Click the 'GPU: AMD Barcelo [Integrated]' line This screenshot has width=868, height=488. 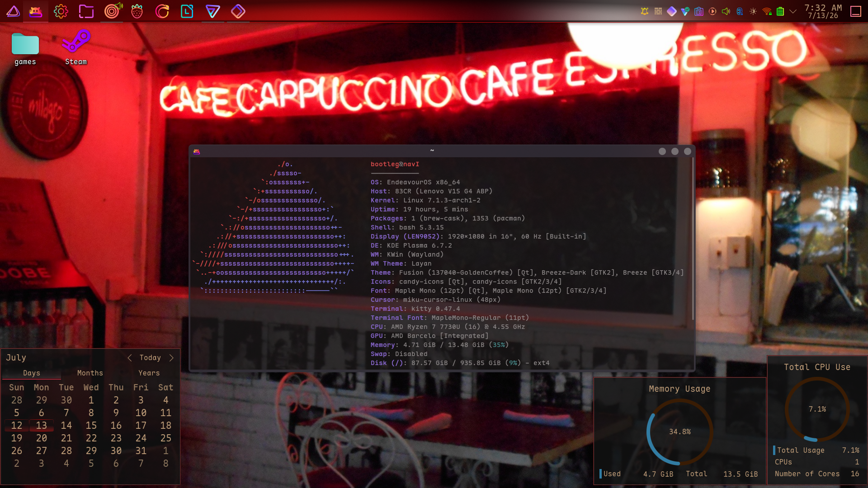(x=429, y=336)
